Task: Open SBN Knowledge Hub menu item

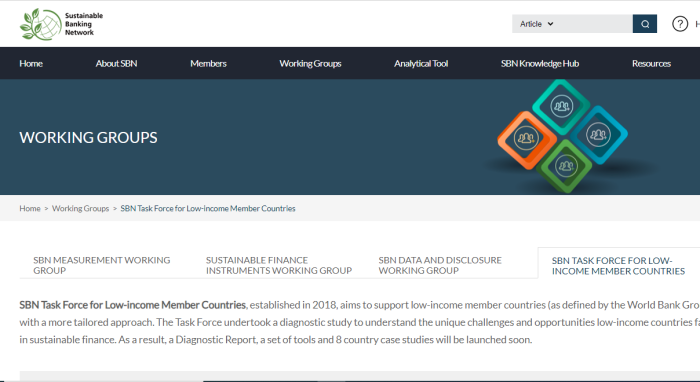Action: point(540,63)
